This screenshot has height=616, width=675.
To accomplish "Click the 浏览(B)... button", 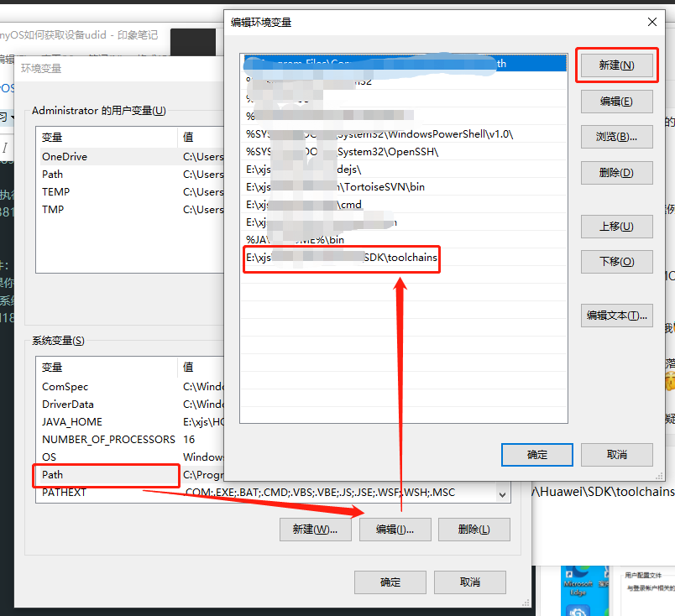I will pyautogui.click(x=616, y=137).
